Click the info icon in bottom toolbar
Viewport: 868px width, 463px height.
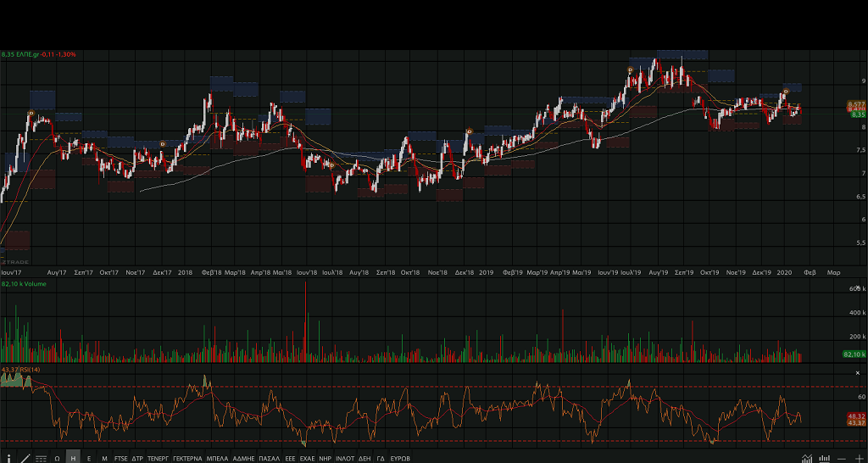pos(8,457)
